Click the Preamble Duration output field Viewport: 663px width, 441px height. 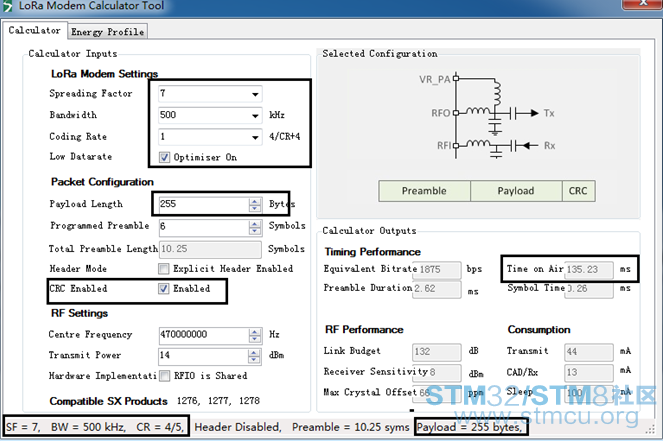(x=437, y=289)
